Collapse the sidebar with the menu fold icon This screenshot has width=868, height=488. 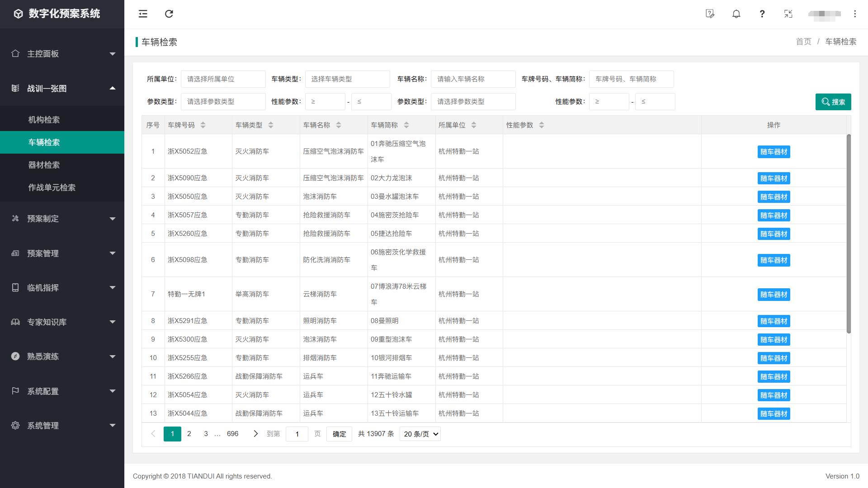coord(143,14)
